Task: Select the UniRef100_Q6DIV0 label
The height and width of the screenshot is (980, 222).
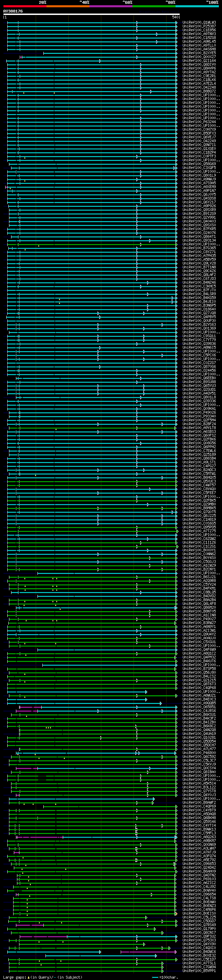Action: (199, 64)
